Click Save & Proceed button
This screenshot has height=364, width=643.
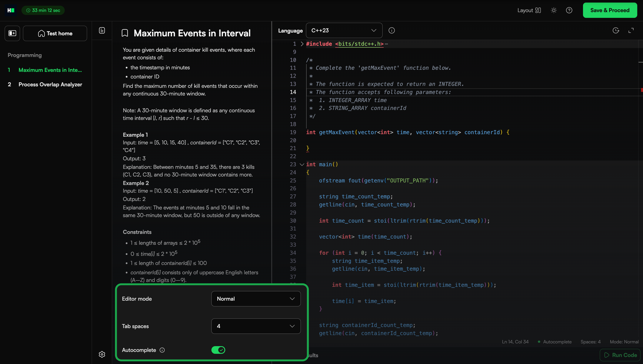[610, 10]
